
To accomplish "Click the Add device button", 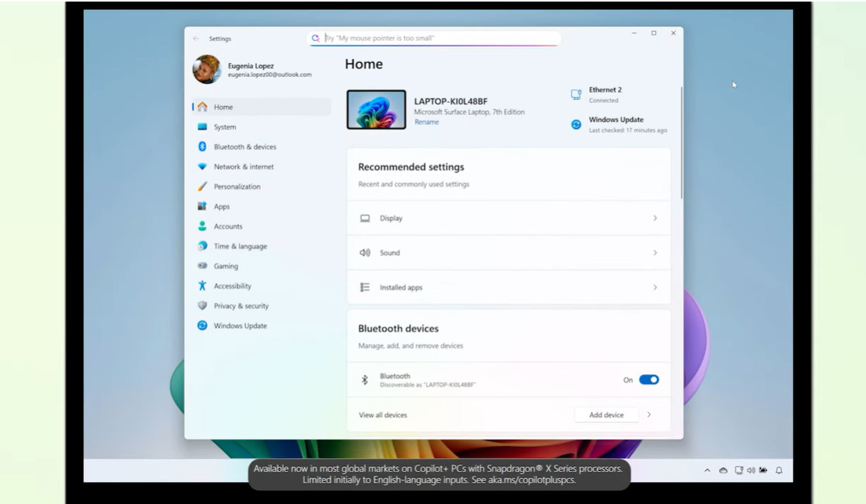I will (x=606, y=415).
